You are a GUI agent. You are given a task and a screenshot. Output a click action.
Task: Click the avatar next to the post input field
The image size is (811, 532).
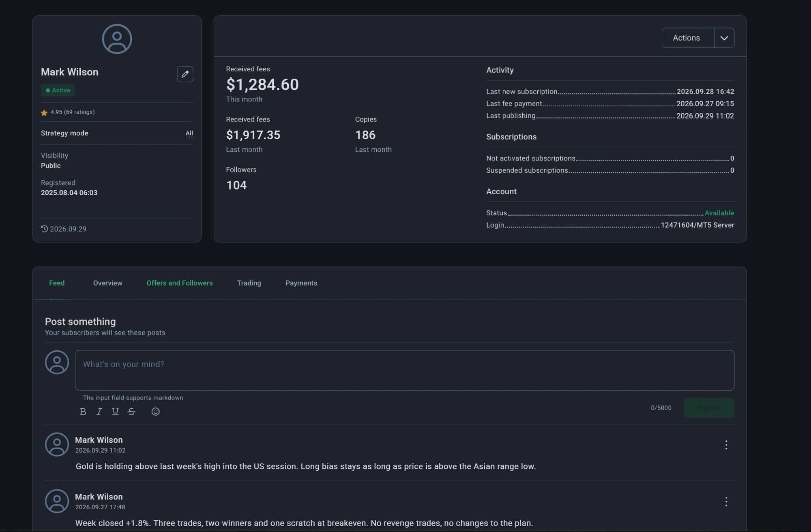coord(57,362)
